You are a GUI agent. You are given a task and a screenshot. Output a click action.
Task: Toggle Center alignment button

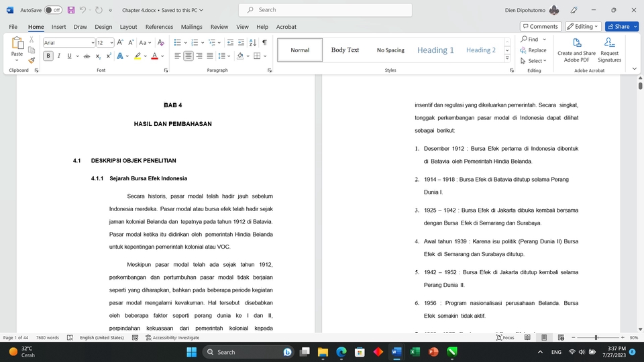188,56
